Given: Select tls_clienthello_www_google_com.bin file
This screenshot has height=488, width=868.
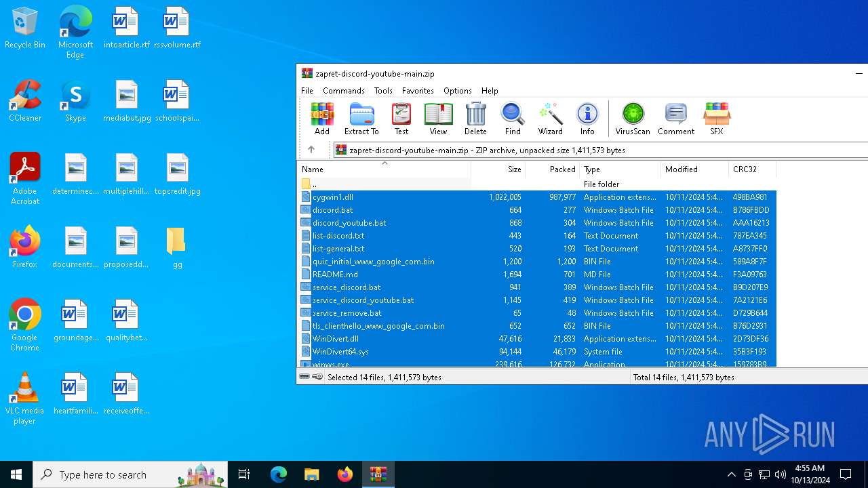Looking at the screenshot, I should point(537,325).
